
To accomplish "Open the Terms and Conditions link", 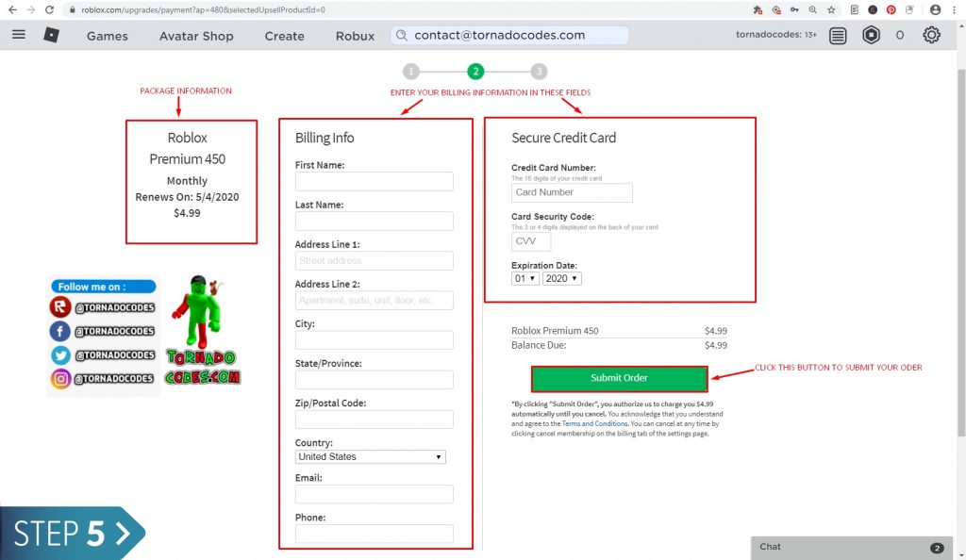I will tap(594, 423).
